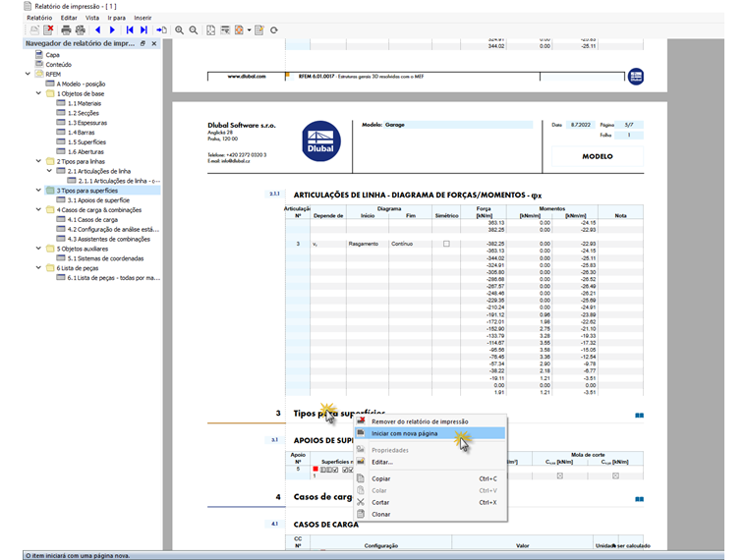Select Capa in the navigator tree
The width and height of the screenshot is (747, 560).
pos(52,55)
